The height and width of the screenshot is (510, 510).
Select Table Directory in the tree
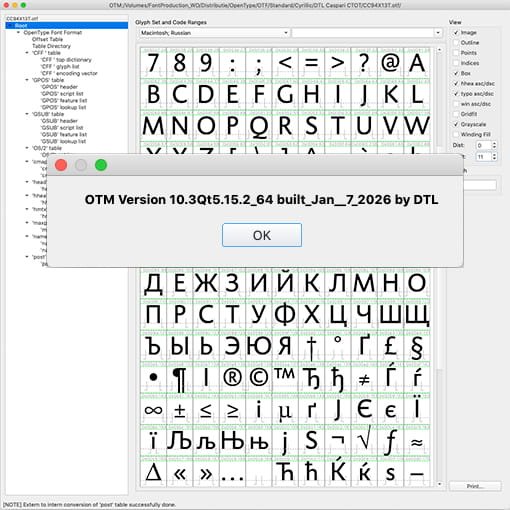51,46
